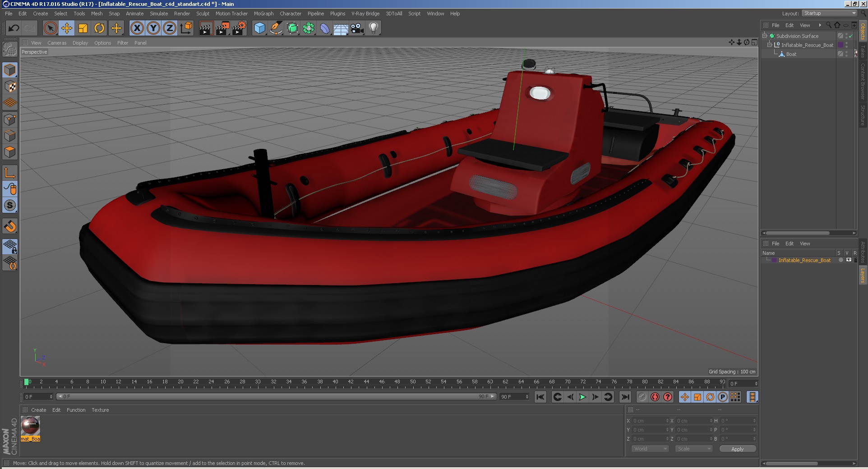Open the Layout dropdown showing Startup
Image resolution: width=868 pixels, height=469 pixels.
pos(830,13)
